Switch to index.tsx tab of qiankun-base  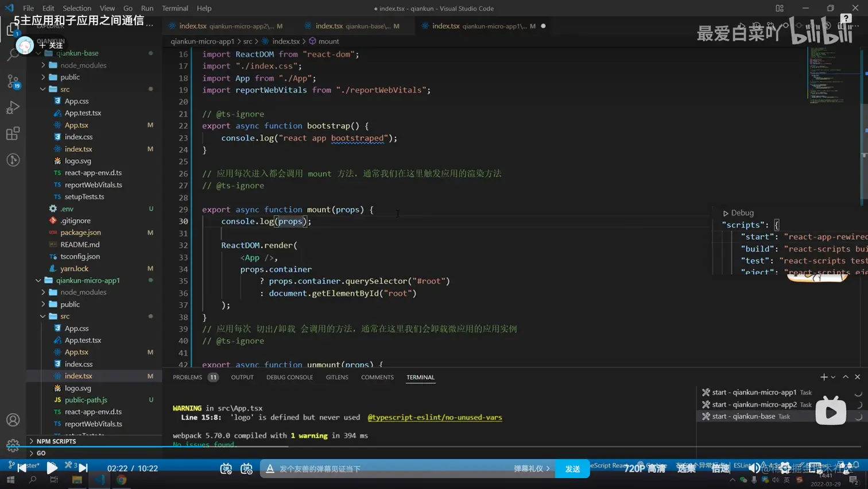[356, 26]
